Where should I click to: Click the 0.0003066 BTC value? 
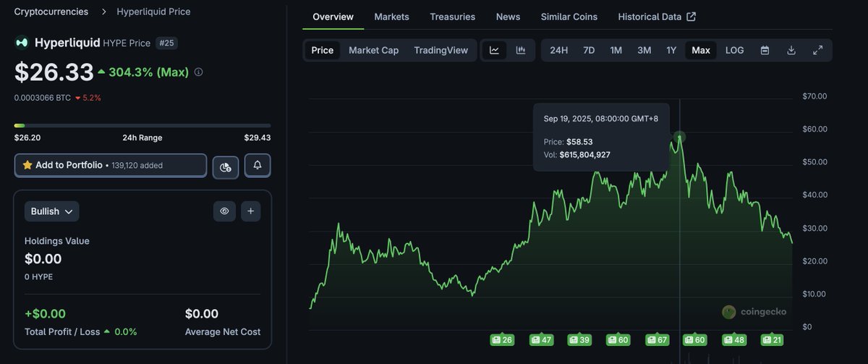43,98
